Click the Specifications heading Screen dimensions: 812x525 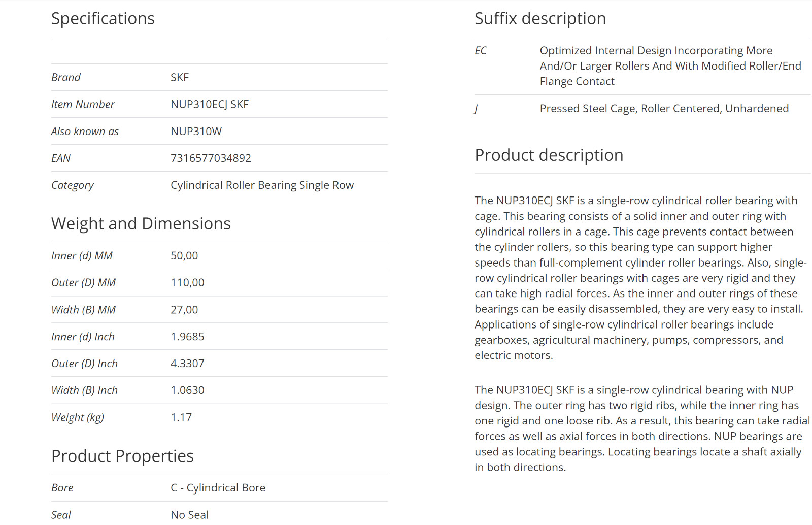click(x=103, y=19)
